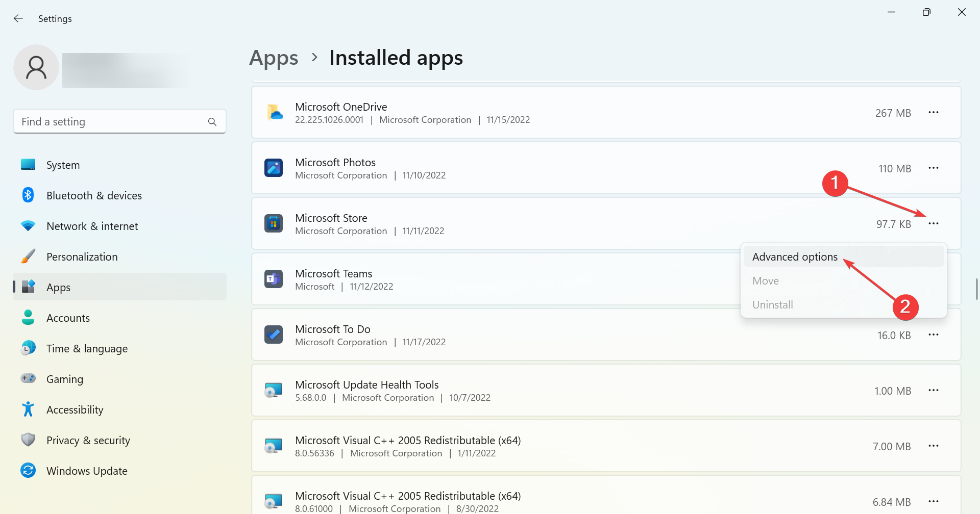
Task: Open more options for 7.00 MB Visual C++
Action: (934, 446)
